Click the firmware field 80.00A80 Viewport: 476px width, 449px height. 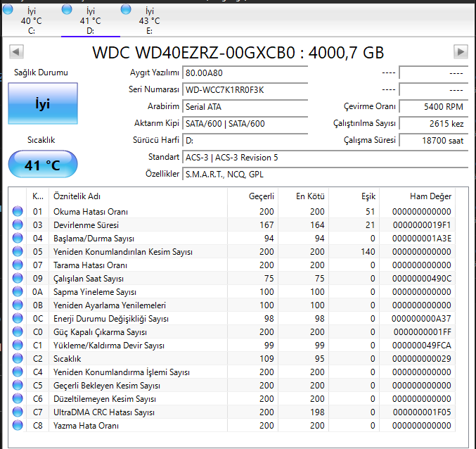tap(245, 73)
